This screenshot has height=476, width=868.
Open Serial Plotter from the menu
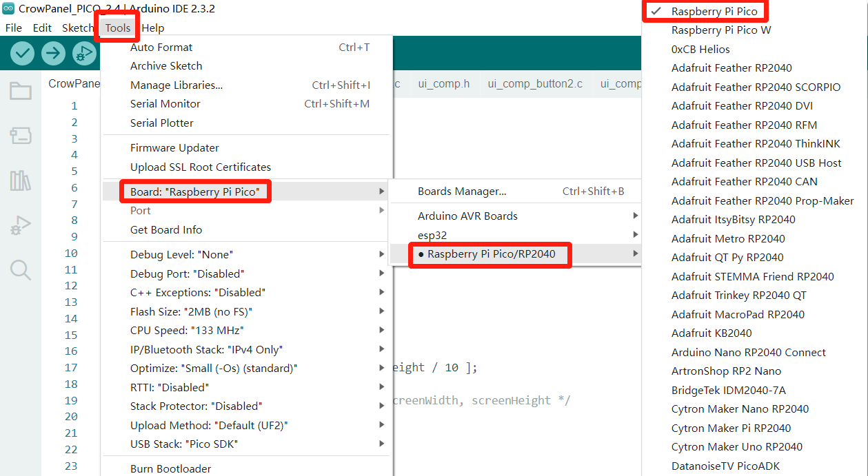coord(248,123)
